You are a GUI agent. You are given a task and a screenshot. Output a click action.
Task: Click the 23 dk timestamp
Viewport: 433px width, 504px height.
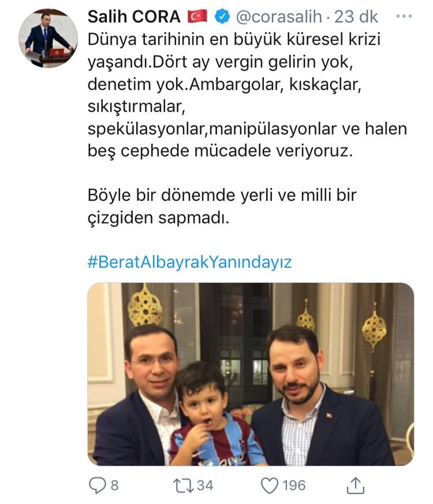(x=356, y=17)
